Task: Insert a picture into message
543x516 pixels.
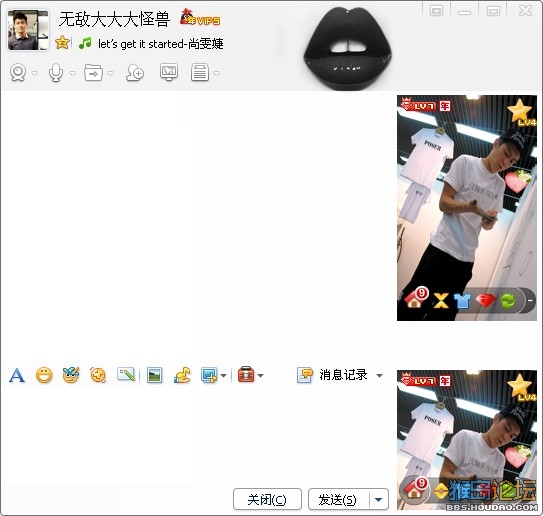Action: pos(154,375)
